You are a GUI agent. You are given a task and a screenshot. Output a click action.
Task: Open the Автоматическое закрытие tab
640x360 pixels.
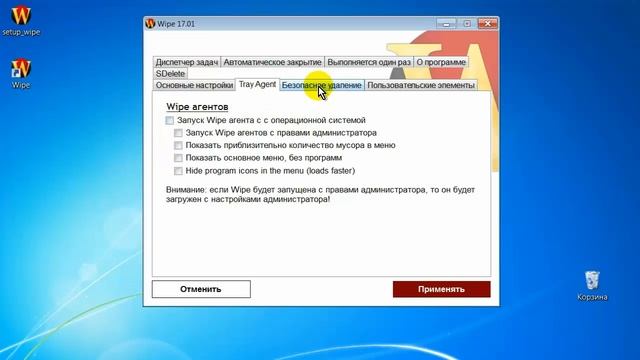[x=272, y=62]
